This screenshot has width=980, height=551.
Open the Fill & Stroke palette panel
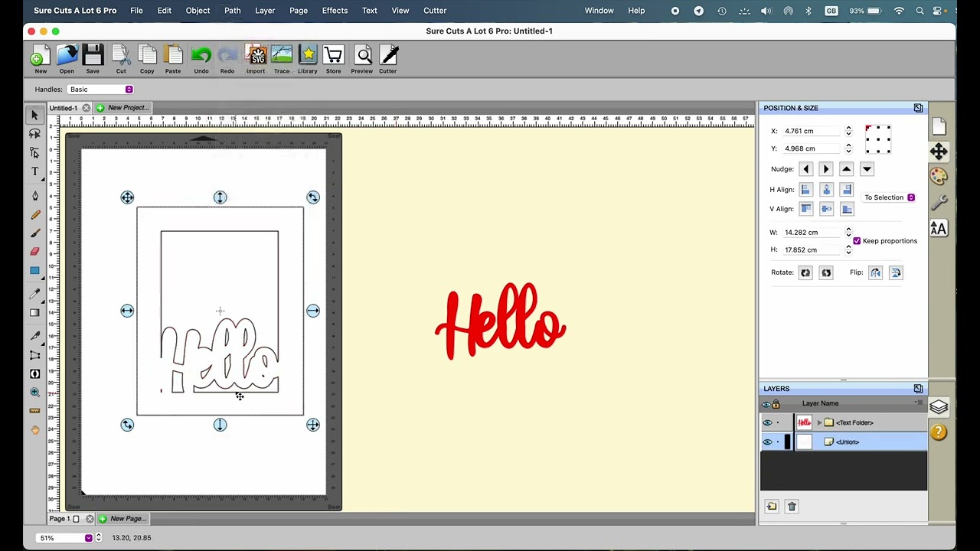939,177
